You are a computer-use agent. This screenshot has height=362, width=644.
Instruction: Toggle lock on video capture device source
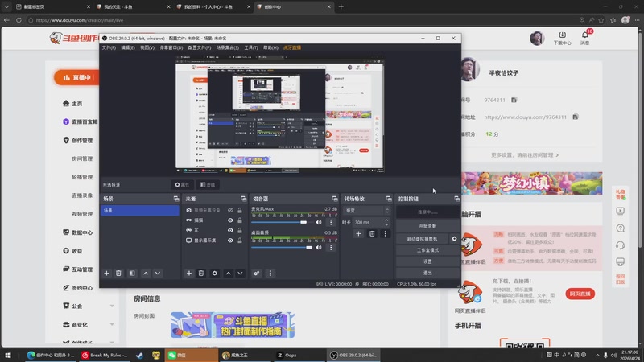240,210
